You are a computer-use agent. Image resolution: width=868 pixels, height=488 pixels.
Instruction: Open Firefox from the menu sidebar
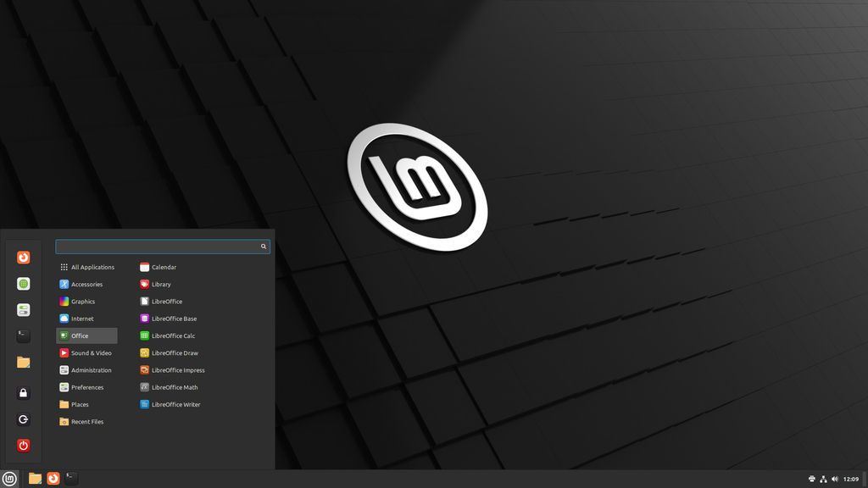pos(23,257)
